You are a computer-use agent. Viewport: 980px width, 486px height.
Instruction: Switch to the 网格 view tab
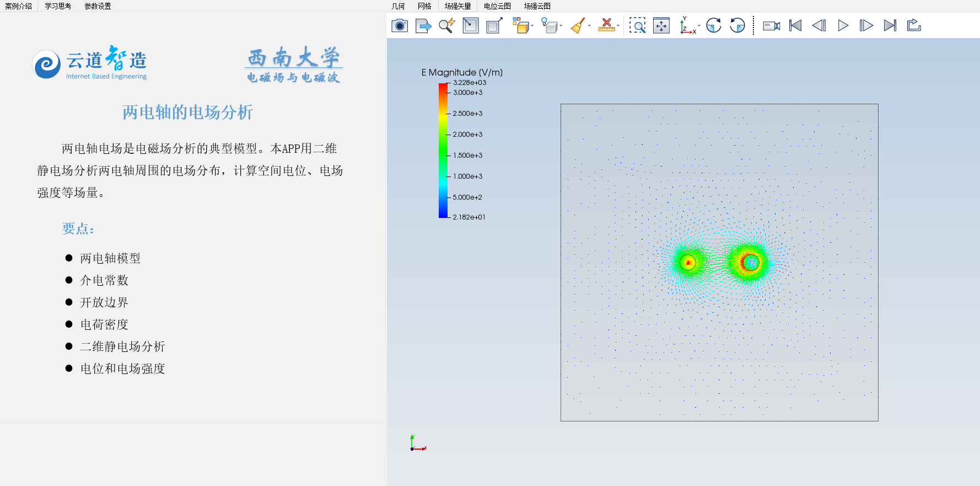[x=424, y=6]
